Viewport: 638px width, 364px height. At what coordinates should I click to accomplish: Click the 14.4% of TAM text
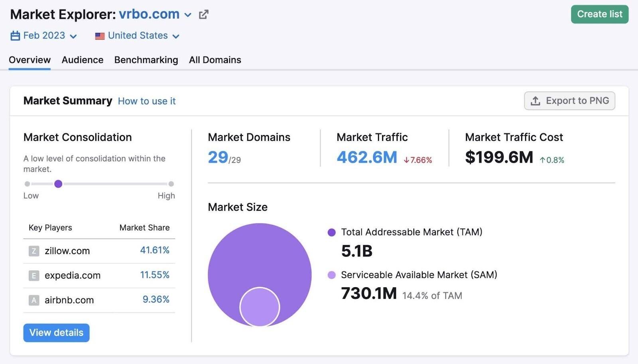pyautogui.click(x=432, y=296)
